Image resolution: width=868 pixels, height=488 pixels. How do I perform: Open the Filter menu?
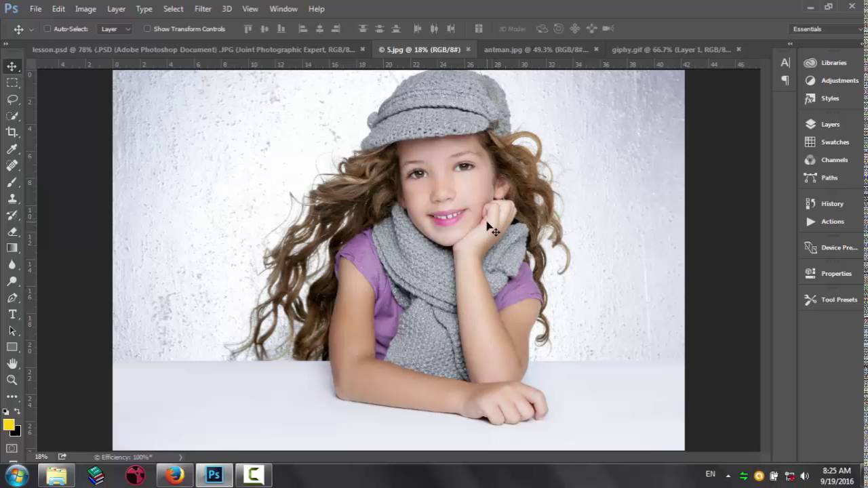203,9
